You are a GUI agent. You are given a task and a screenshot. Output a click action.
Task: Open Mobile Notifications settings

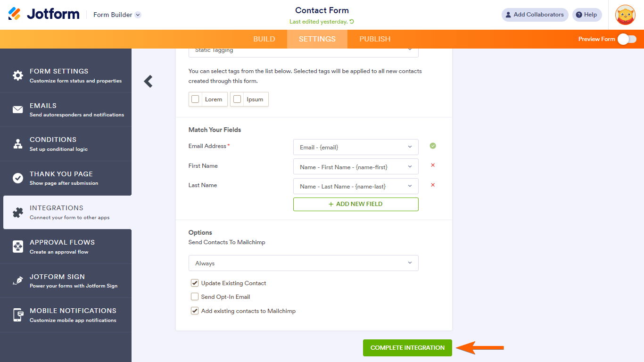[66, 314]
